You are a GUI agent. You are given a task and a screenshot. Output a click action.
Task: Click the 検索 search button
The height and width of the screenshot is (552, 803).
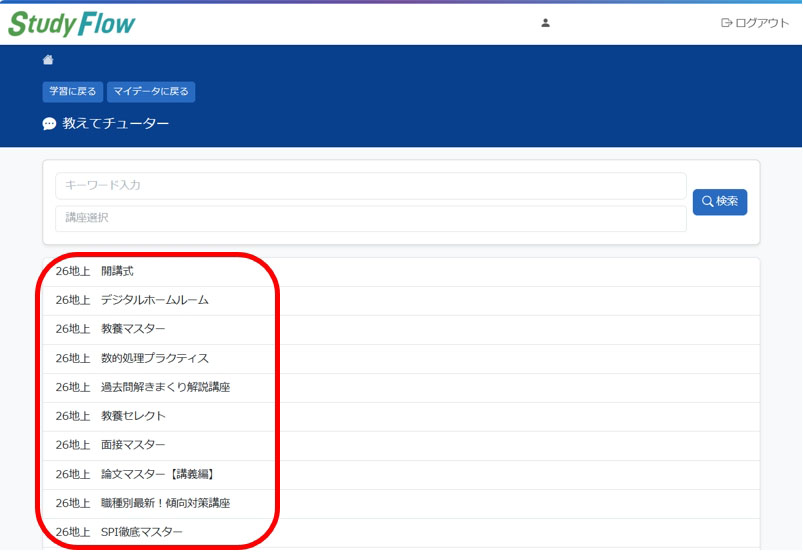click(x=719, y=202)
